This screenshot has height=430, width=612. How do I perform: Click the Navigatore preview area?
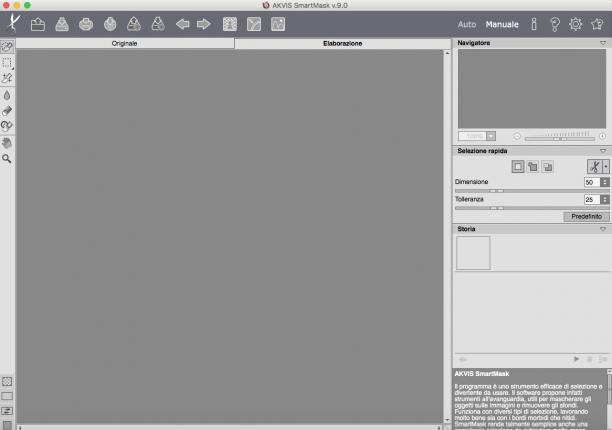[x=532, y=89]
